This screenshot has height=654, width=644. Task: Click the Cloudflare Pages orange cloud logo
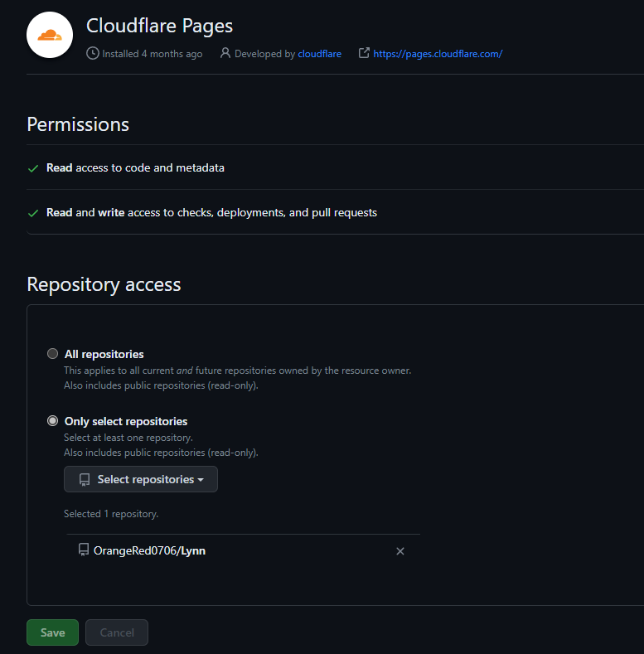50,36
